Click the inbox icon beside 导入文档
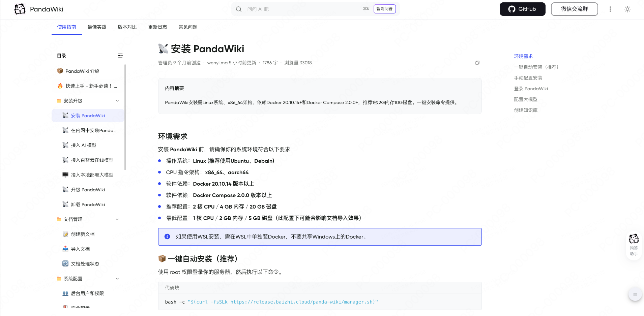 (65, 249)
